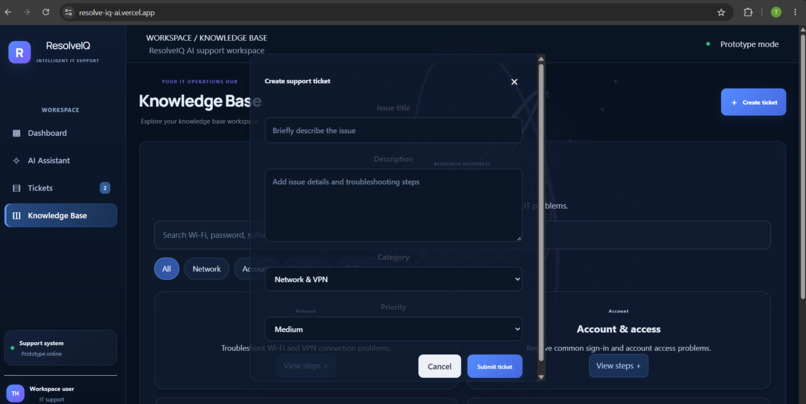The image size is (806, 404).
Task: Open AI Assistant in the sidebar
Action: coord(61,160)
